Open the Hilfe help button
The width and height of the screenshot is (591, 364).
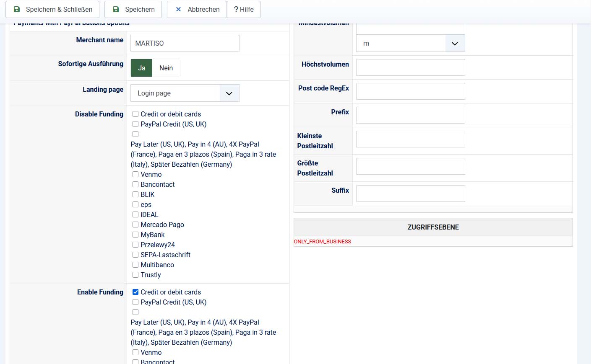click(244, 9)
